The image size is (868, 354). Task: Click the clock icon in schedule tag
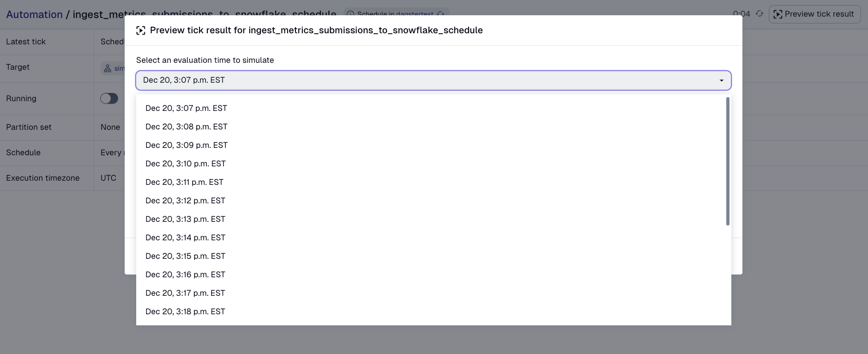(351, 14)
